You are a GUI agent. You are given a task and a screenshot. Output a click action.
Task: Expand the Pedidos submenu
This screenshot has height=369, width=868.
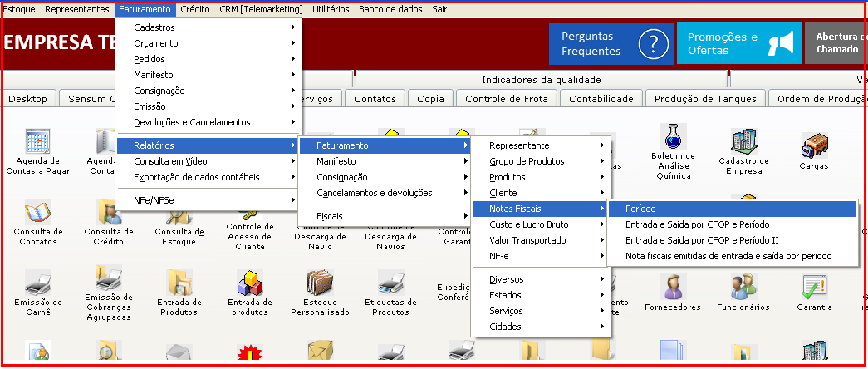208,59
